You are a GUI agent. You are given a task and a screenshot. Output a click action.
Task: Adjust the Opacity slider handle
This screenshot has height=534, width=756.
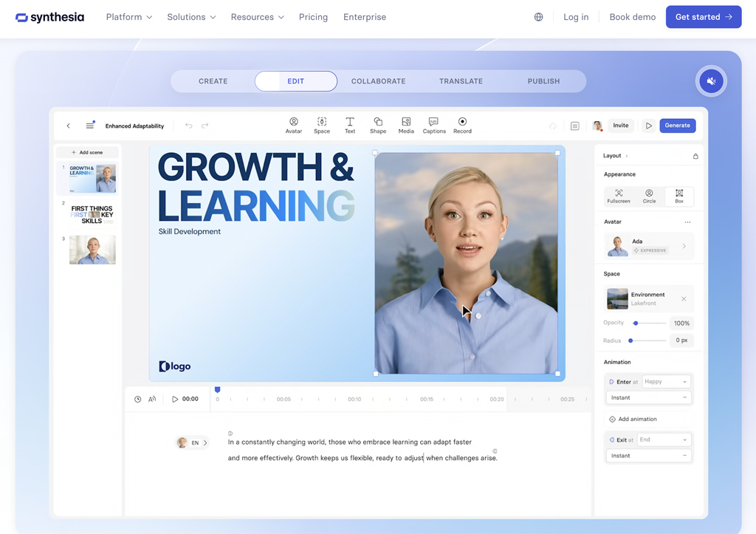[636, 324]
